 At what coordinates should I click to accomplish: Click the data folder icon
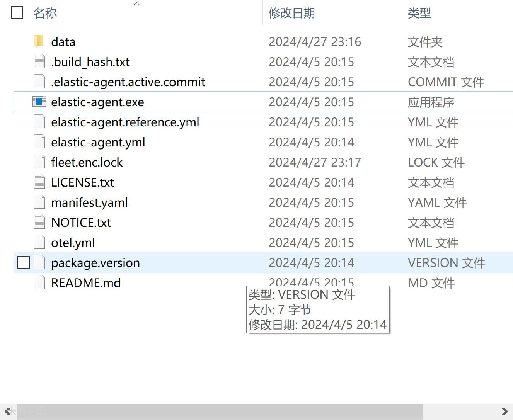[39, 41]
